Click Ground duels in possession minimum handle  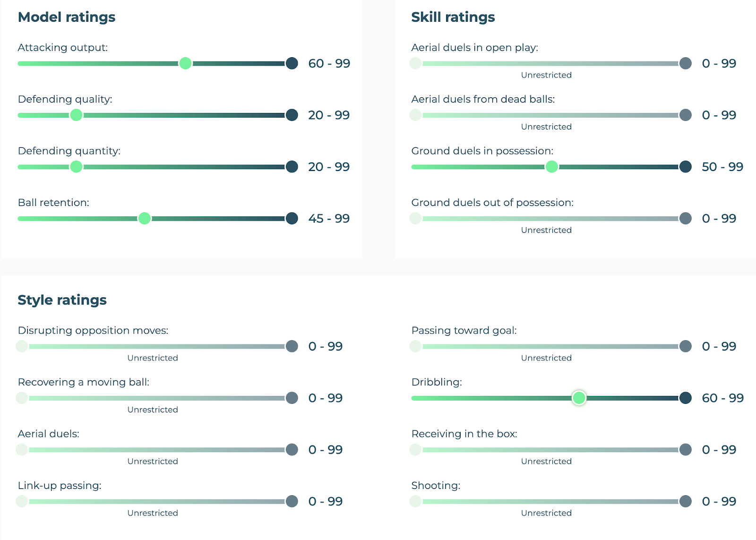pos(551,167)
